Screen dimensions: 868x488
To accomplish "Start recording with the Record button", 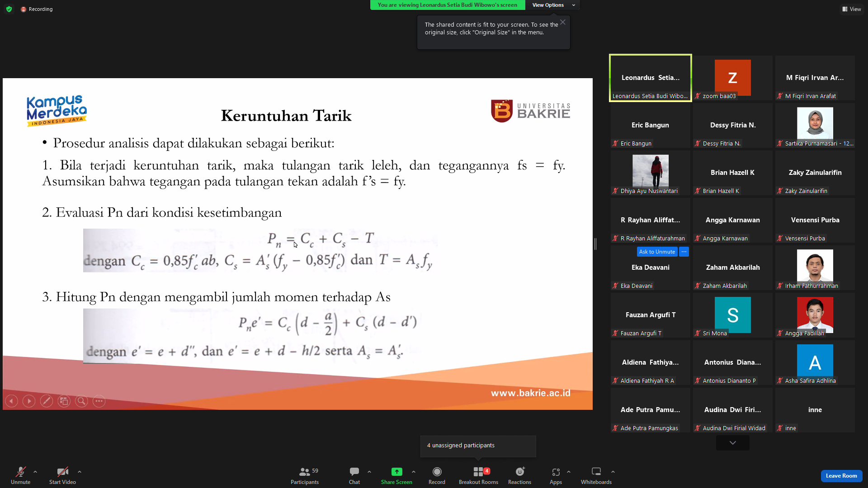I will click(437, 475).
